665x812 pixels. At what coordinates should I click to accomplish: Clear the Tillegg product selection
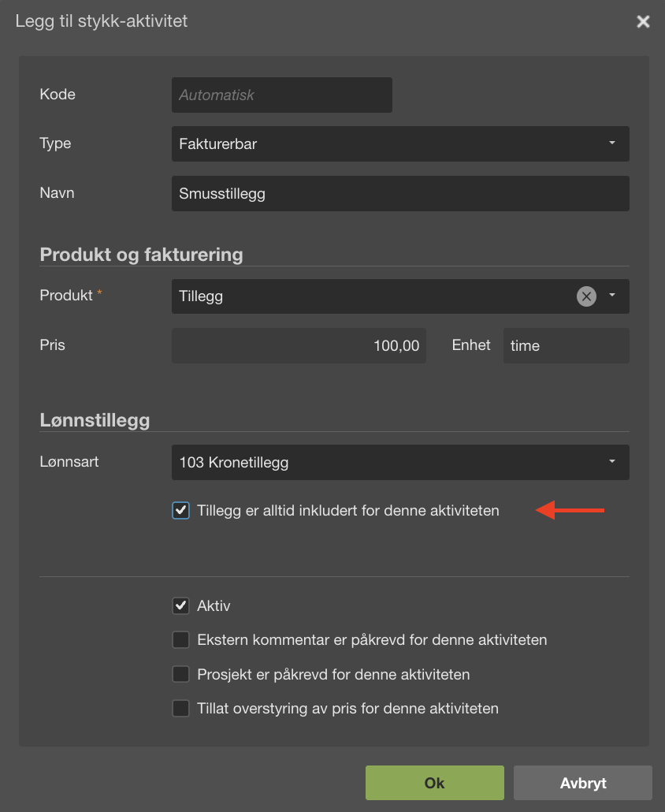click(x=586, y=296)
